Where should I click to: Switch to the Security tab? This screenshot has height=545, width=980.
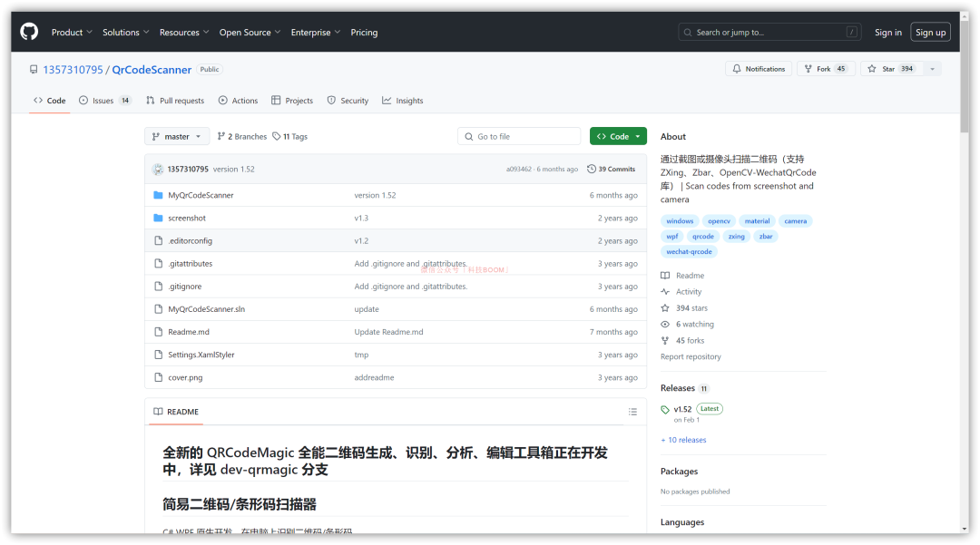tap(348, 101)
